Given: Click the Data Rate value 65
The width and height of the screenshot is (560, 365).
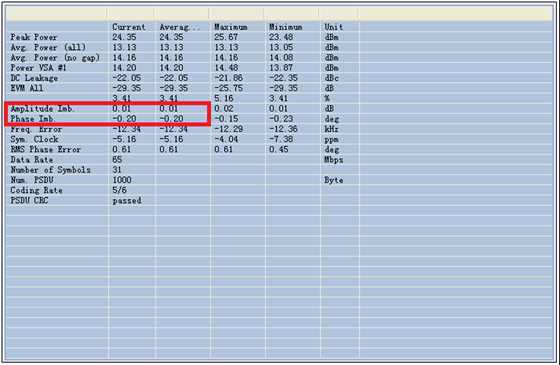Looking at the screenshot, I should 117,160.
